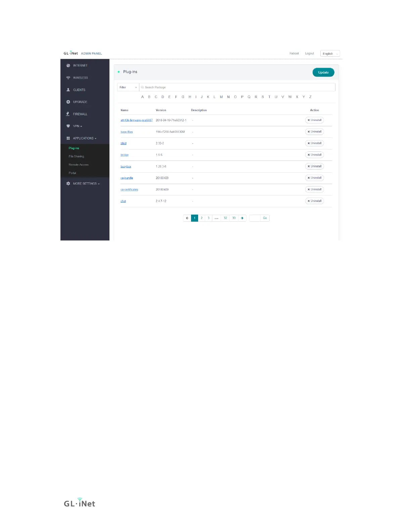Click the pagination ellipsis button

[217, 218]
